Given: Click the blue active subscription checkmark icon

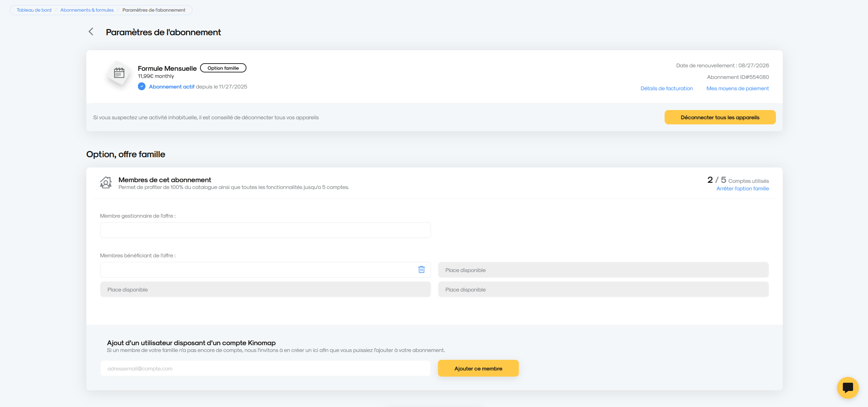Looking at the screenshot, I should point(142,86).
